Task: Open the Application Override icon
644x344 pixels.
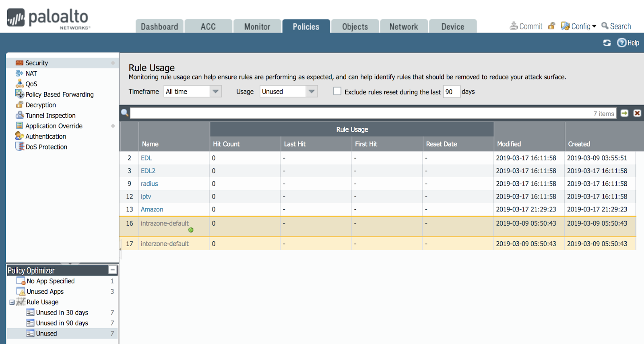Action: point(19,126)
